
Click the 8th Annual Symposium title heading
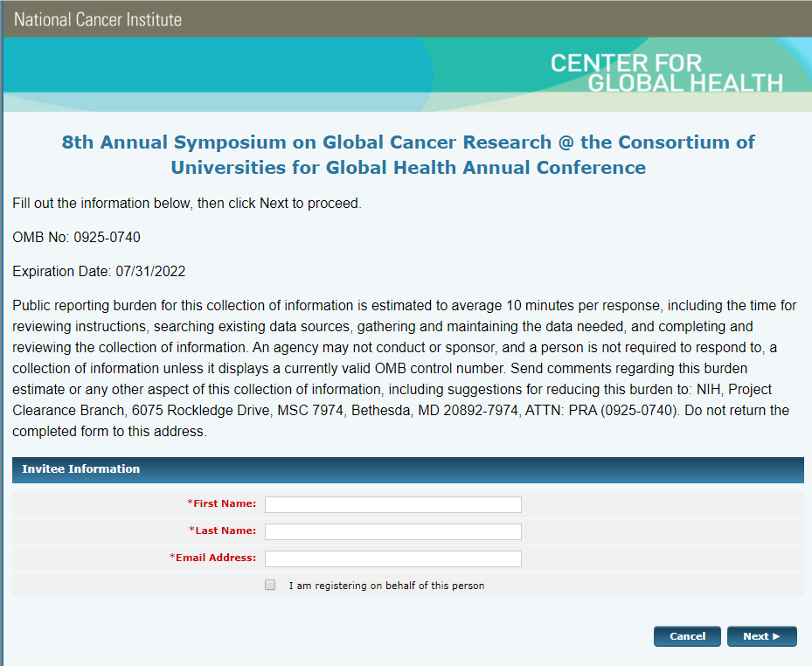[408, 154]
